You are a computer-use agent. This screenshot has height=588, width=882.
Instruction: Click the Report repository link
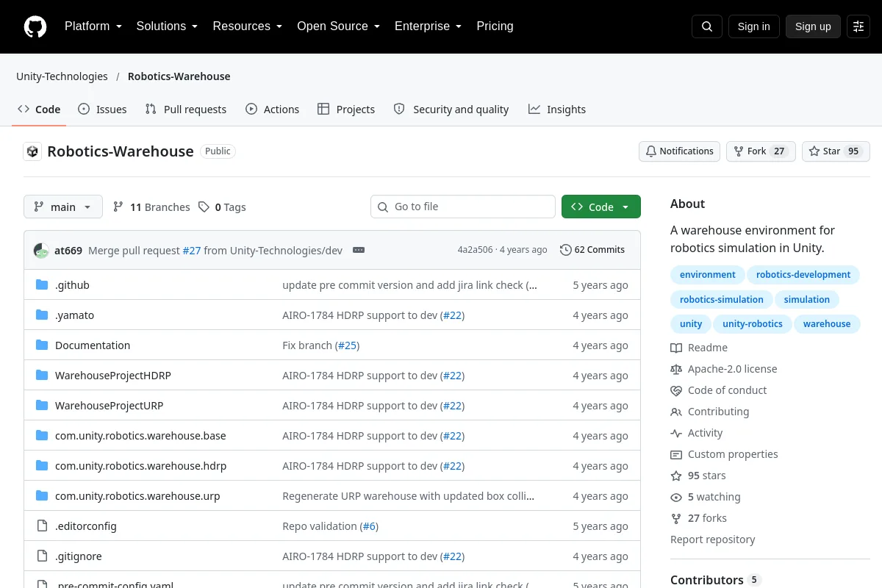(x=713, y=539)
